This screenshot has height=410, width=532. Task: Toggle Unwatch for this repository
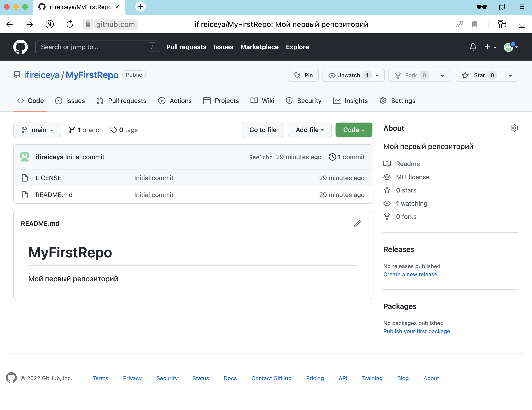point(348,75)
